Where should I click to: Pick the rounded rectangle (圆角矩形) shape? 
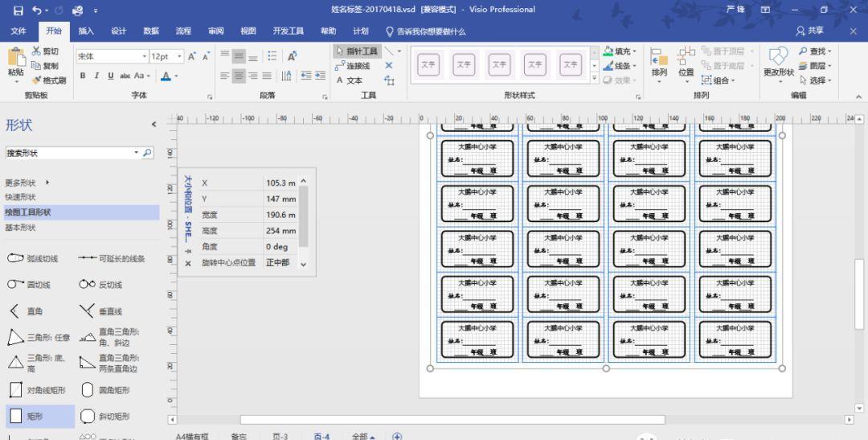[88, 390]
